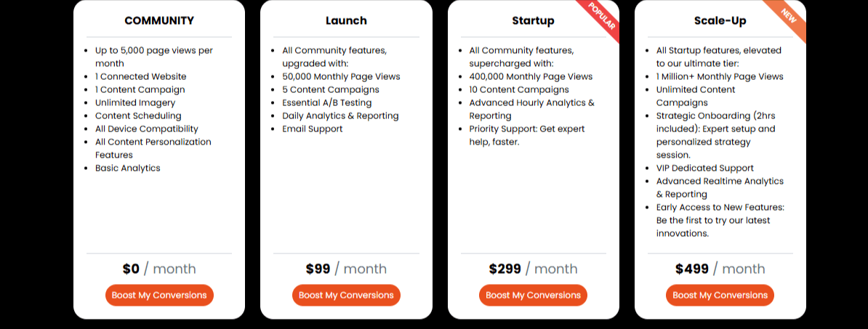Click Boost My Conversions under Launch plan
This screenshot has width=868, height=329.
(346, 295)
